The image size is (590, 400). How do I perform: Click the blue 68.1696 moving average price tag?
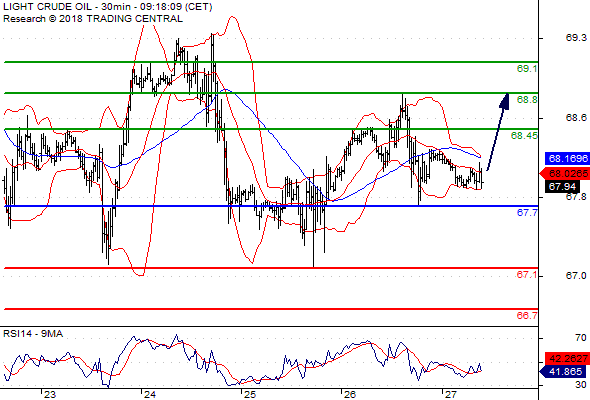coord(567,158)
